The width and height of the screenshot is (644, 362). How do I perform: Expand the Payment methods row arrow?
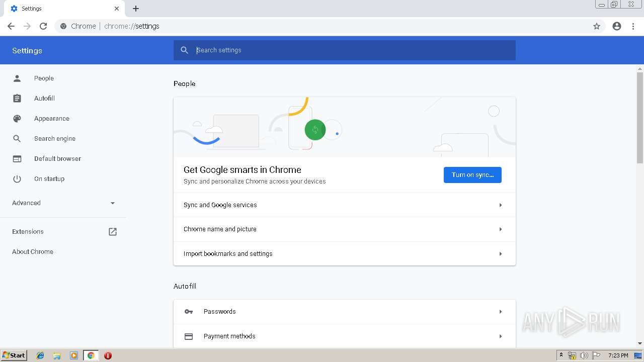click(501, 336)
